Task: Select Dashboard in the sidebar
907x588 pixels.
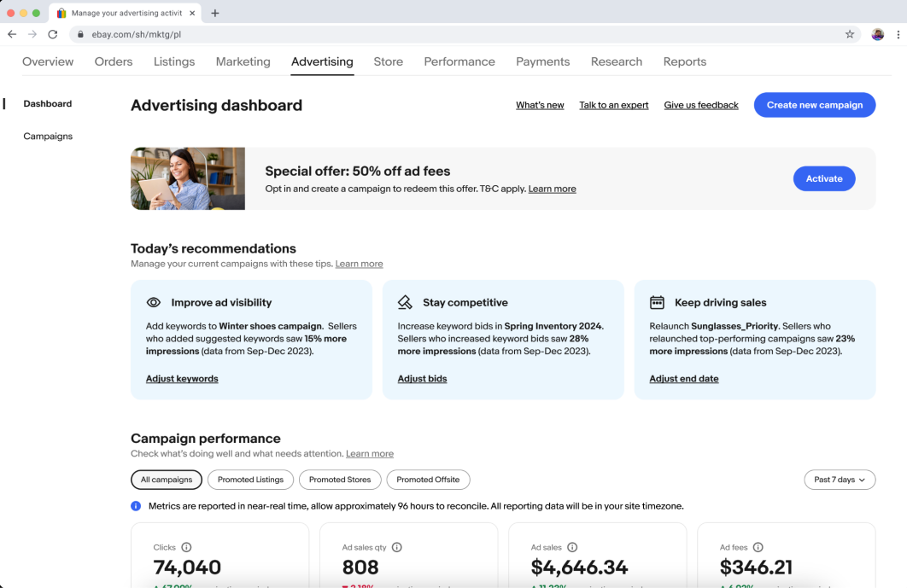Action: click(48, 103)
